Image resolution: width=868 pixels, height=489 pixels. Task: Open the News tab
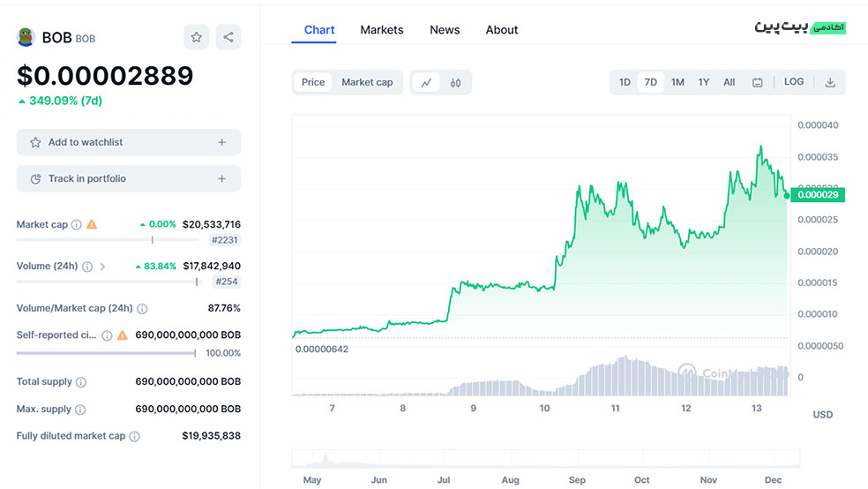[445, 30]
